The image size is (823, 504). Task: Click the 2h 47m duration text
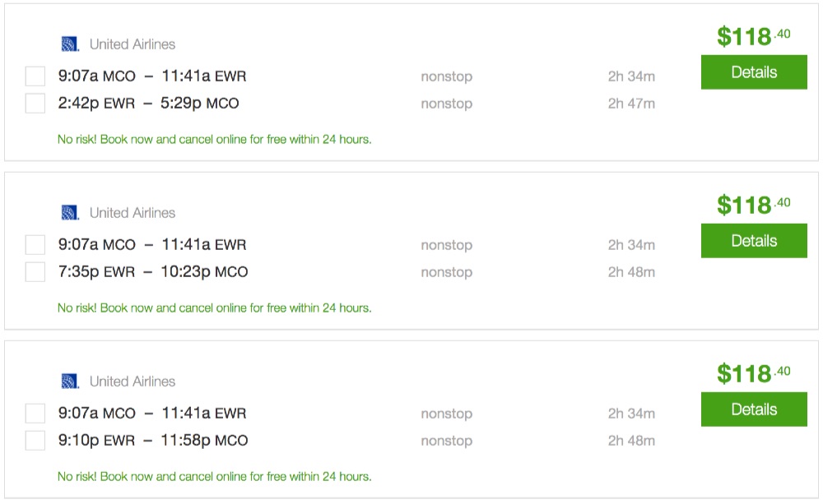coord(631,104)
